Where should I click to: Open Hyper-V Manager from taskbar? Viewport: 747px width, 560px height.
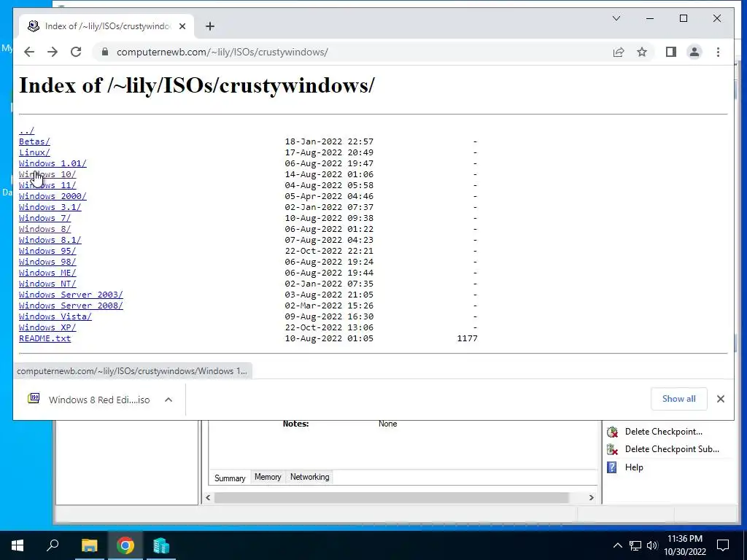[x=161, y=545]
